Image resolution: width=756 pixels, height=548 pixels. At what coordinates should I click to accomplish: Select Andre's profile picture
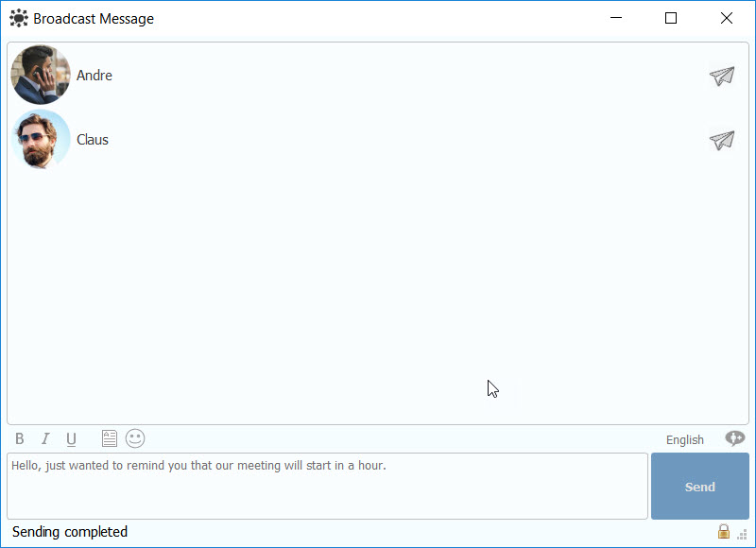point(41,76)
